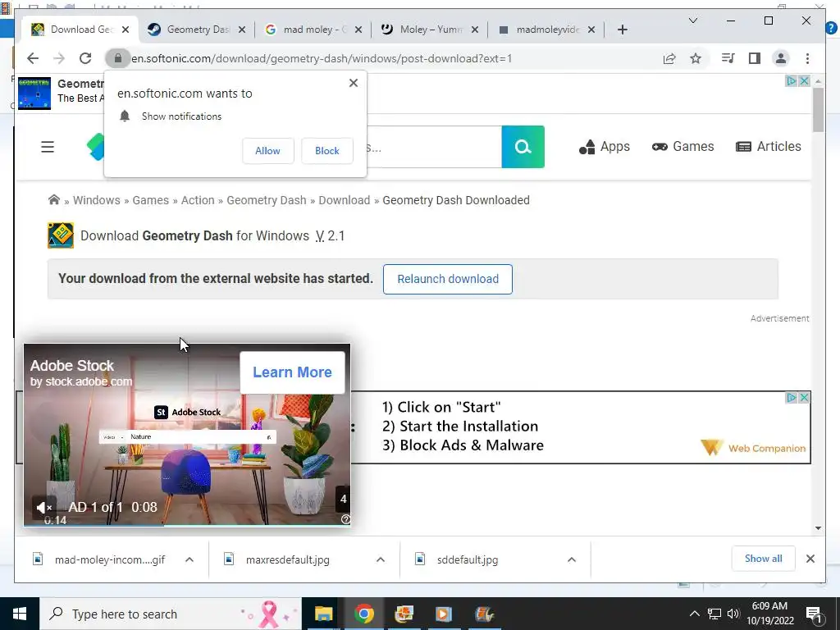Open the Chrome profile avatar
The height and width of the screenshot is (630, 840).
781,58
